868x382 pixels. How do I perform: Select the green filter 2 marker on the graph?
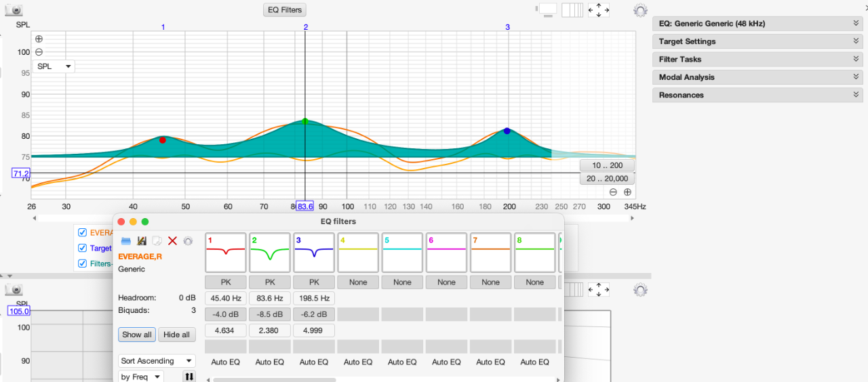pos(305,121)
